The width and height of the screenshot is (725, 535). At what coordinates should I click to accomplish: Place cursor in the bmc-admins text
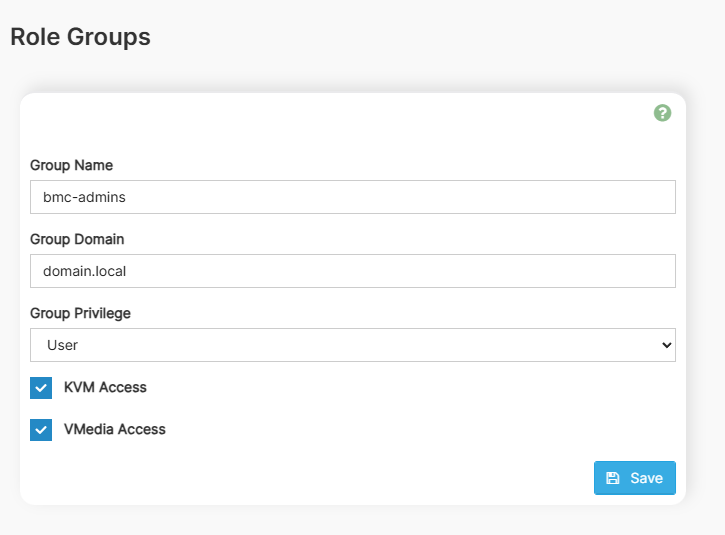[84, 197]
